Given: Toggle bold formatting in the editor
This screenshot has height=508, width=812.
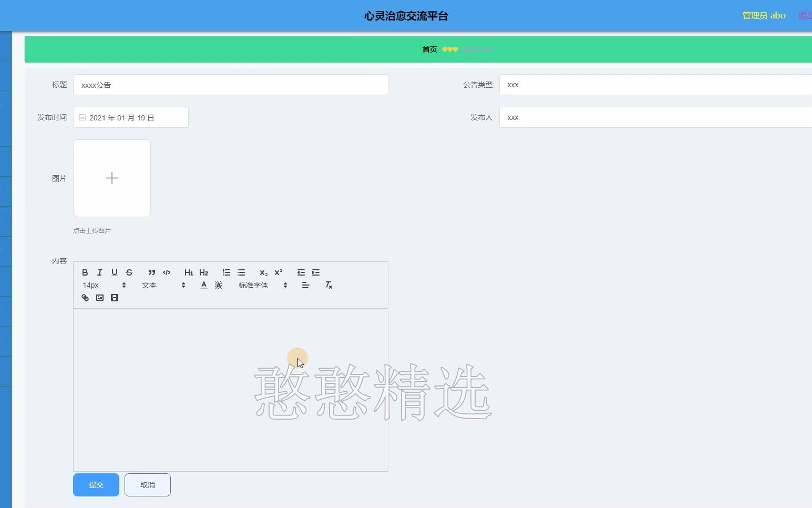Looking at the screenshot, I should tap(85, 272).
